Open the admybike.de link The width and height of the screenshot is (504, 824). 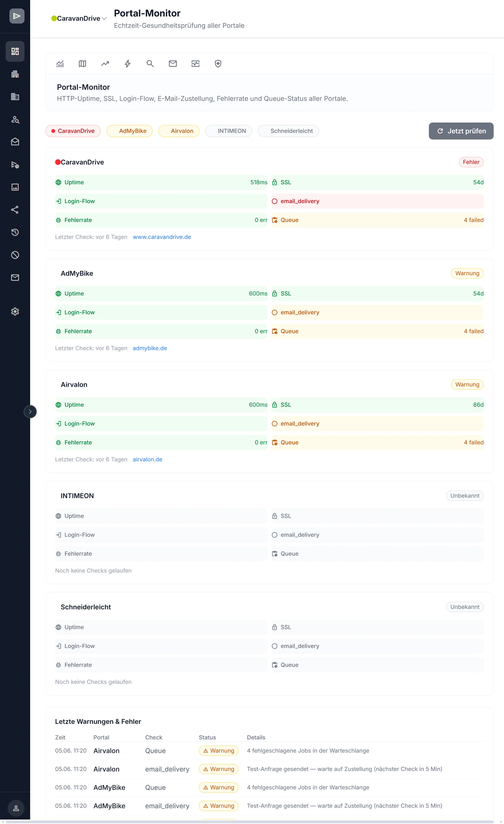pos(150,348)
